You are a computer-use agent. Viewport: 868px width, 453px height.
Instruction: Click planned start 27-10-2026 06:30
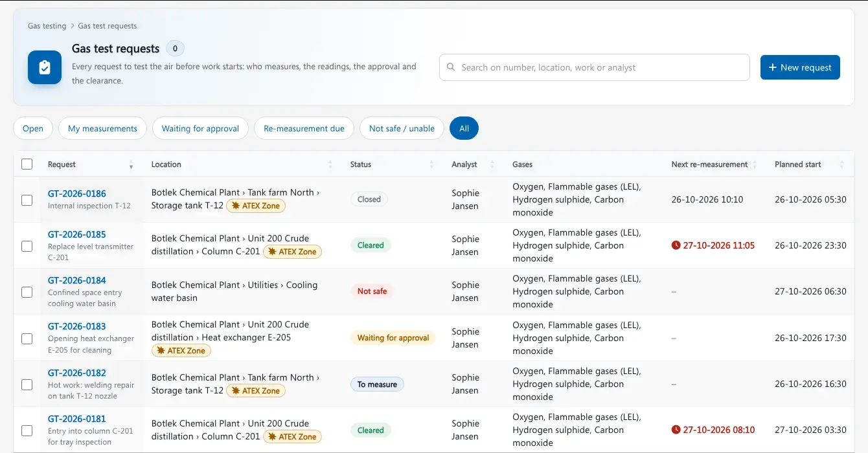click(810, 291)
